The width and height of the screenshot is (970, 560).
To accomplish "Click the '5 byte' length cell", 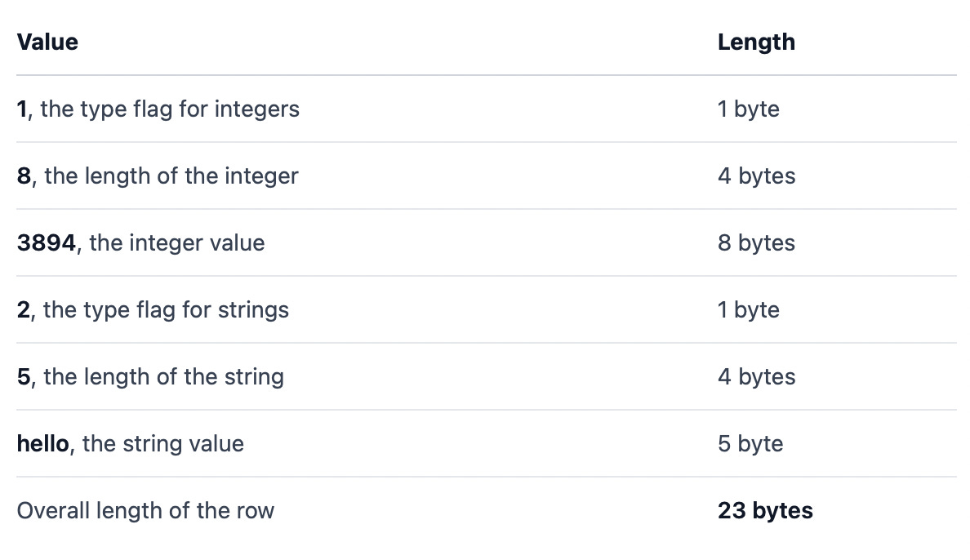I will tap(750, 443).
